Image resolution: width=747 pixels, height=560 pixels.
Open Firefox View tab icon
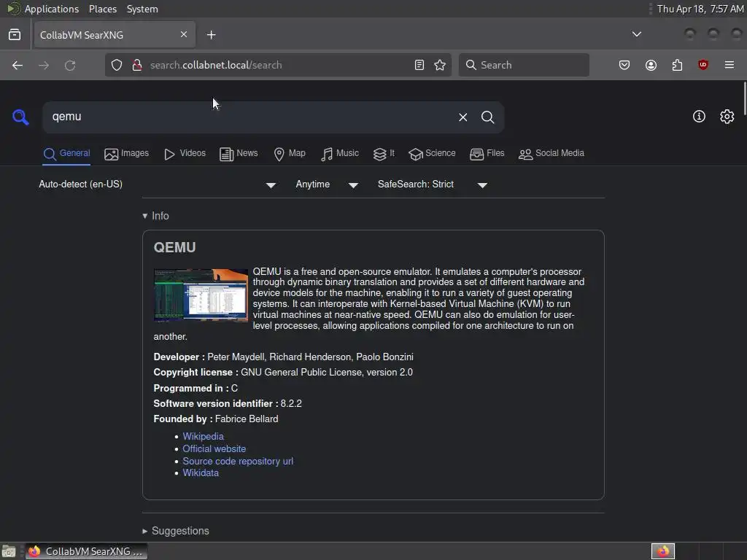pyautogui.click(x=15, y=35)
